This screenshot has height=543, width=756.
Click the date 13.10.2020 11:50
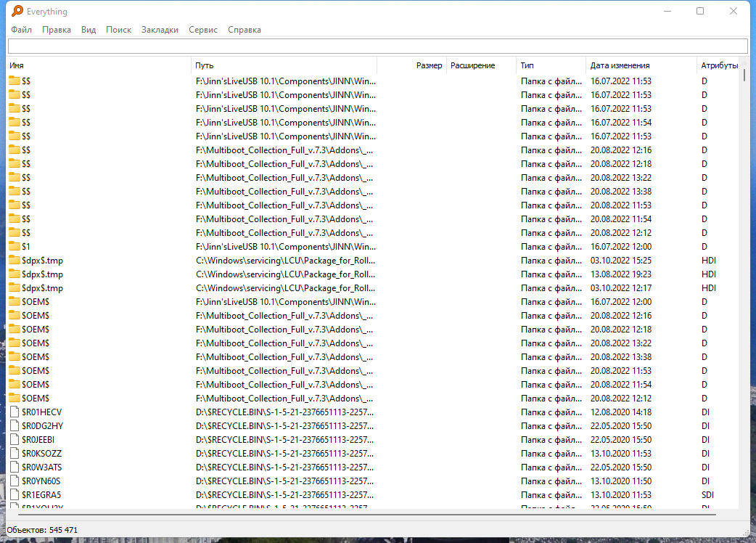click(x=621, y=481)
